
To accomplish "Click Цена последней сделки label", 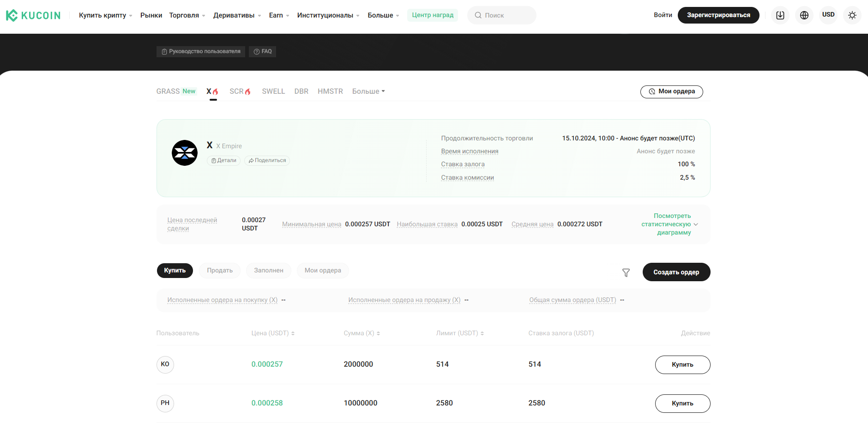I will (x=192, y=224).
